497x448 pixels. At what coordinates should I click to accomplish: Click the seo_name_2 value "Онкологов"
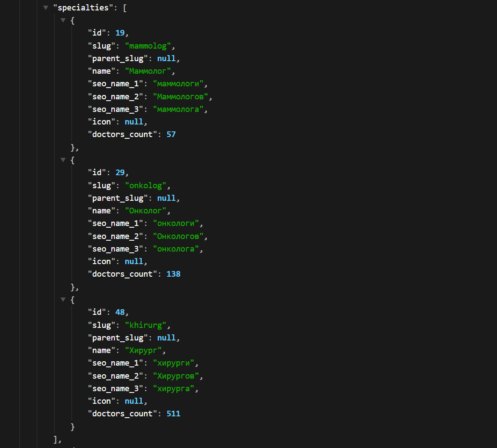tap(178, 236)
